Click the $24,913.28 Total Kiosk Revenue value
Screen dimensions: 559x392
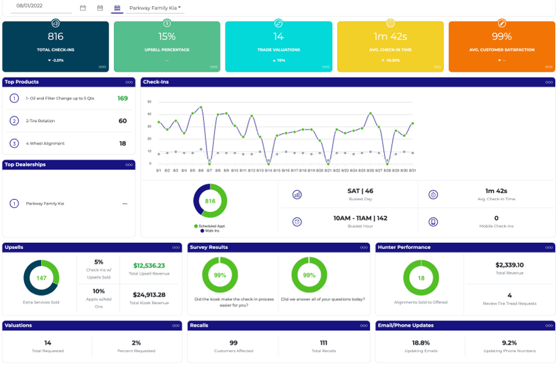[149, 295]
